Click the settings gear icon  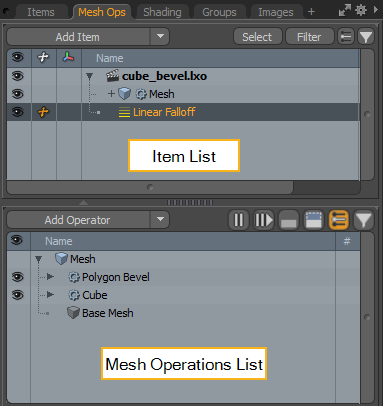(361, 11)
